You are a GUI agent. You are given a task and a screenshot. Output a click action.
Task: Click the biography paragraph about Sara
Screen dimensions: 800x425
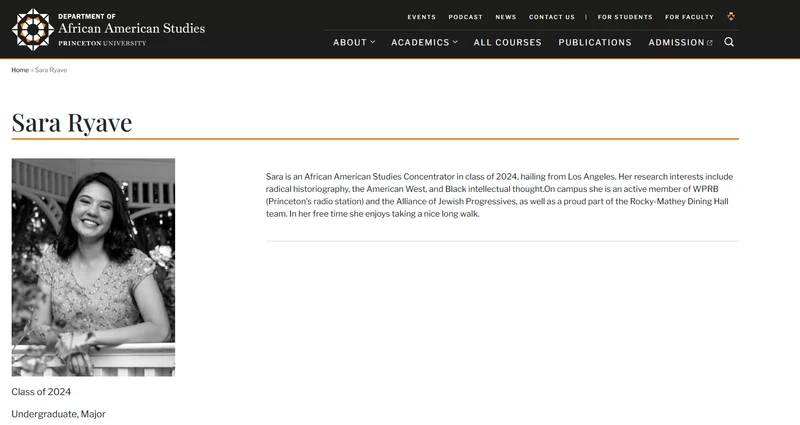(500, 195)
